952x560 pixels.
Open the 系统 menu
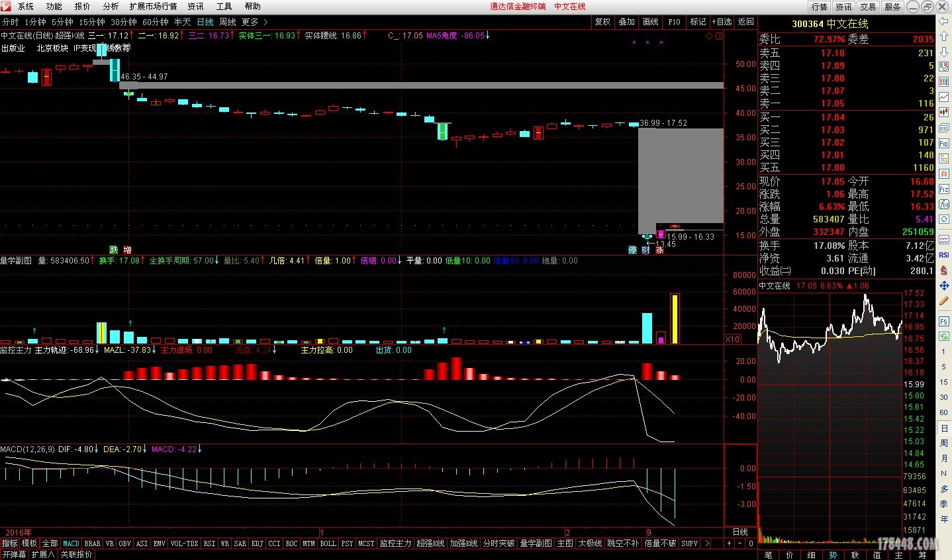(x=26, y=7)
